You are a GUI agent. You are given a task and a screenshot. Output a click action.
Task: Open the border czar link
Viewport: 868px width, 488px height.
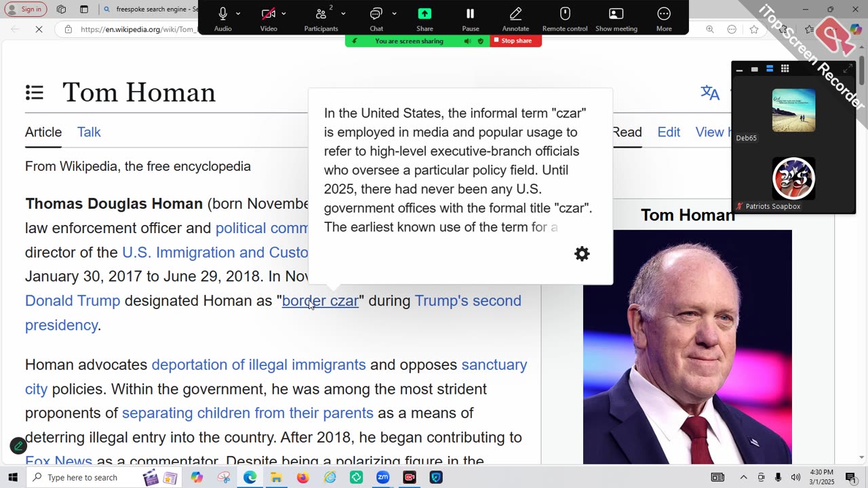(320, 301)
